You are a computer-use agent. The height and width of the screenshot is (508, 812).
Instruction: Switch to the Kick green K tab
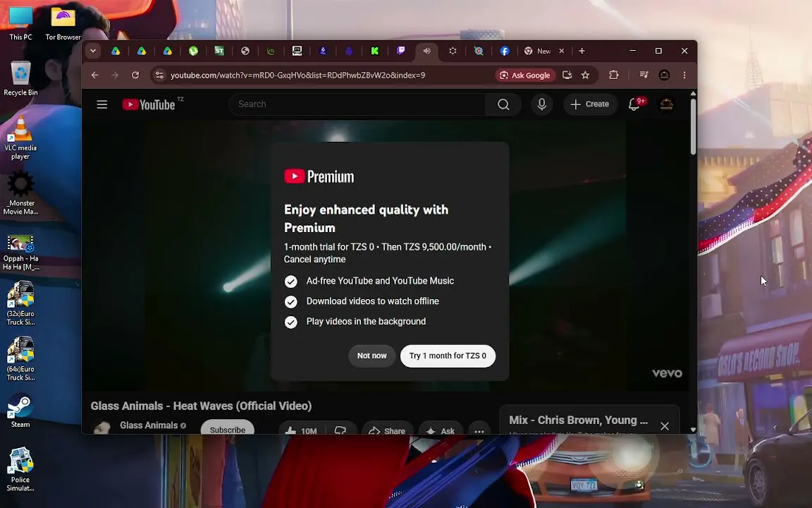tap(374, 51)
